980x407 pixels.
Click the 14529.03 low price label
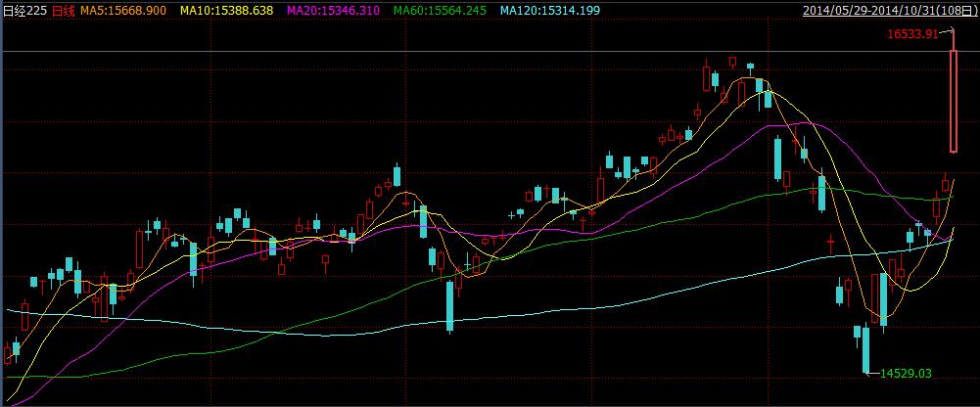pos(906,374)
